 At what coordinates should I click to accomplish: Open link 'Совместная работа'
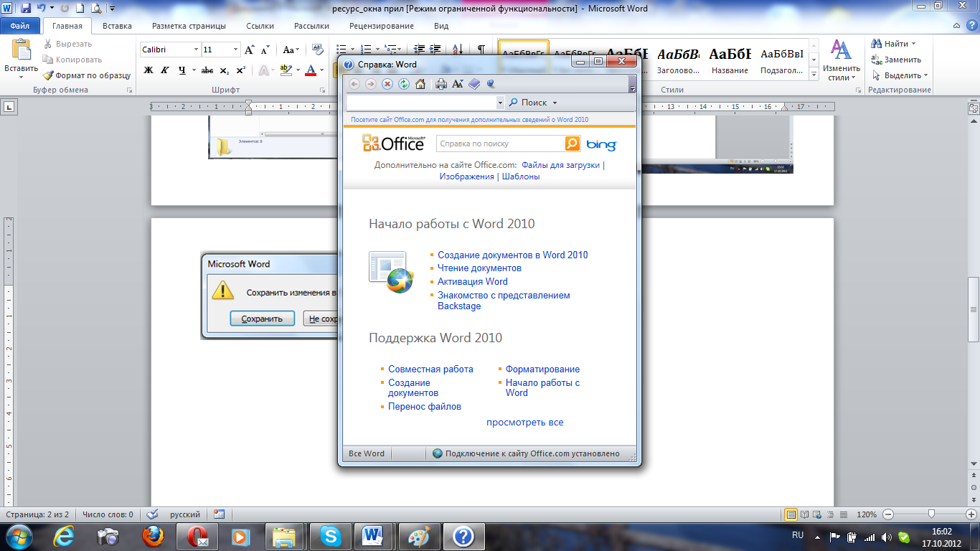pyautogui.click(x=430, y=369)
